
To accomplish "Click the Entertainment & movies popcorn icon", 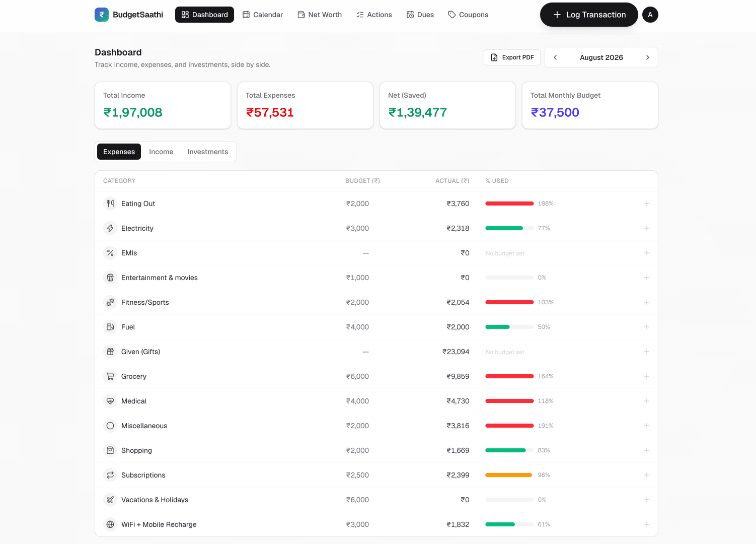I will pyautogui.click(x=110, y=278).
